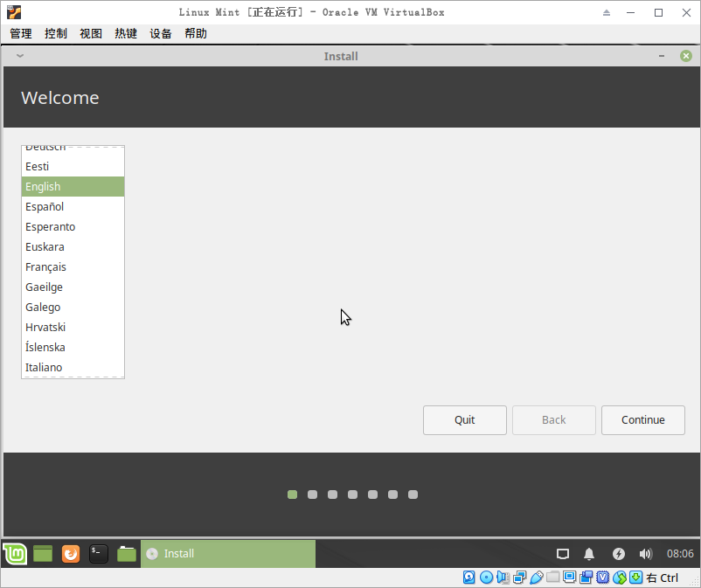The width and height of the screenshot is (701, 588).
Task: Open the 设备 menu
Action: [x=161, y=33]
